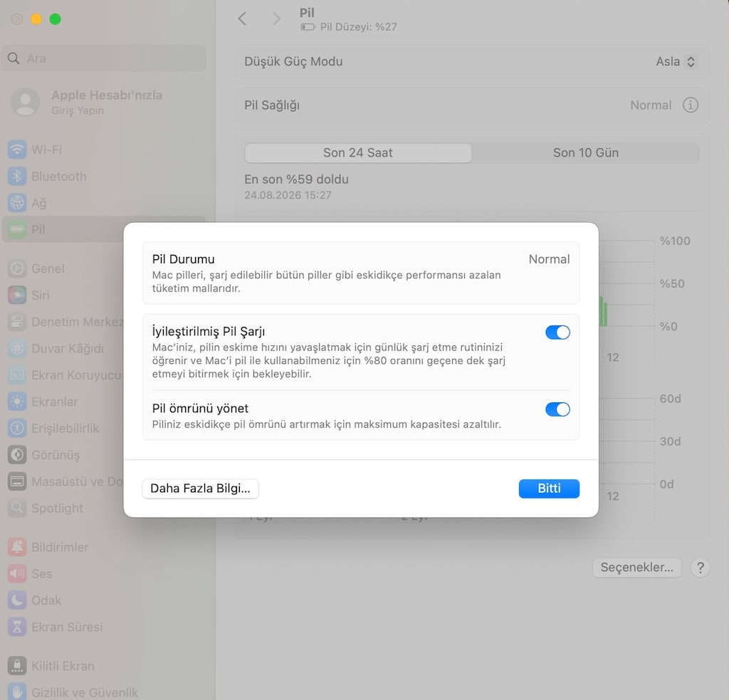Open Ekranlar settings in sidebar
Image resolution: width=729 pixels, height=700 pixels.
click(x=63, y=402)
